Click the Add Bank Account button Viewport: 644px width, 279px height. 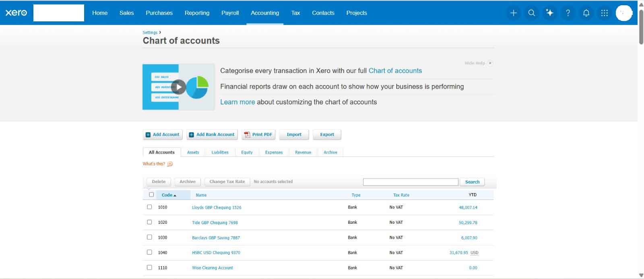[x=212, y=135]
